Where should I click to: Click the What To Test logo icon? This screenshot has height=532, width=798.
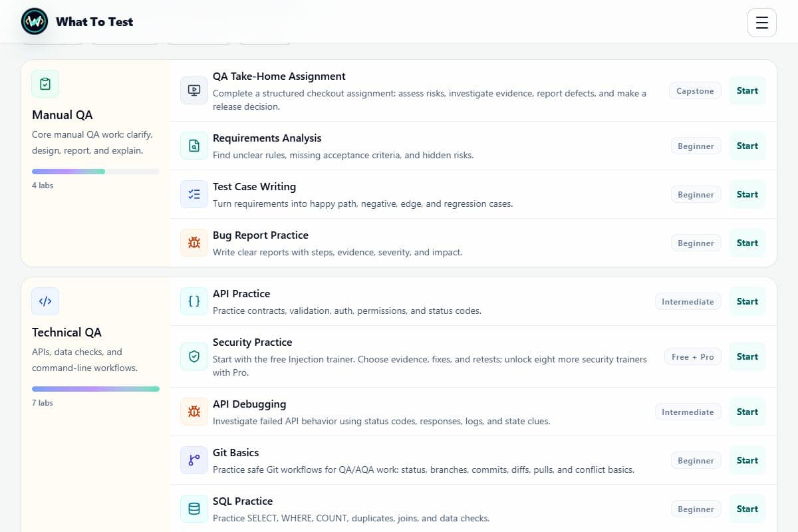(35, 21)
